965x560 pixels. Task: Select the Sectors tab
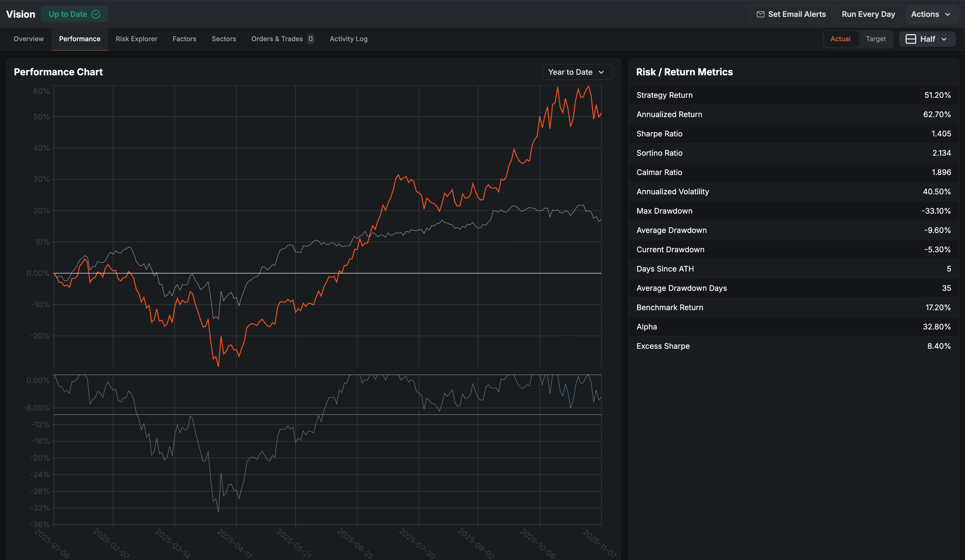tap(223, 39)
